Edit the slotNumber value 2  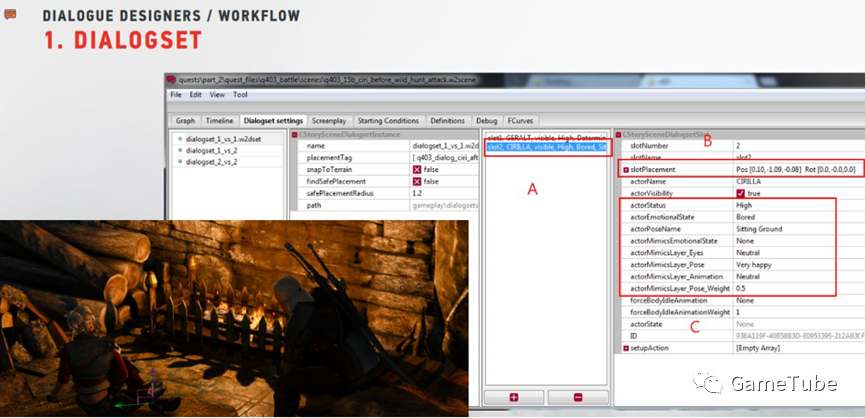(x=799, y=146)
